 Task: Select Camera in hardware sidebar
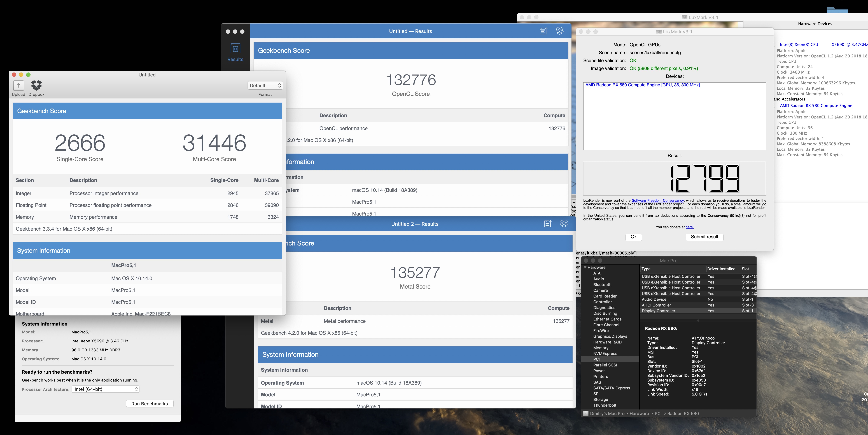tap(600, 291)
